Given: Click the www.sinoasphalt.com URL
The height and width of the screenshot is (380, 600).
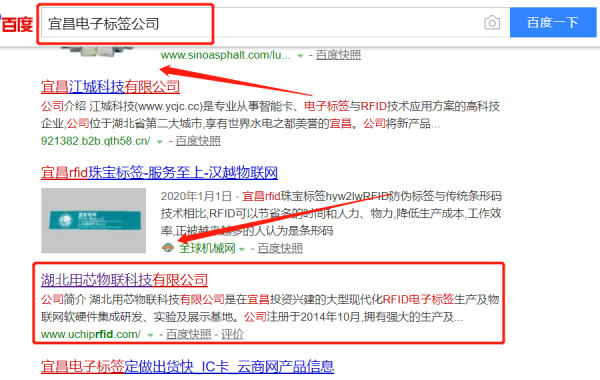Looking at the screenshot, I should (x=225, y=55).
